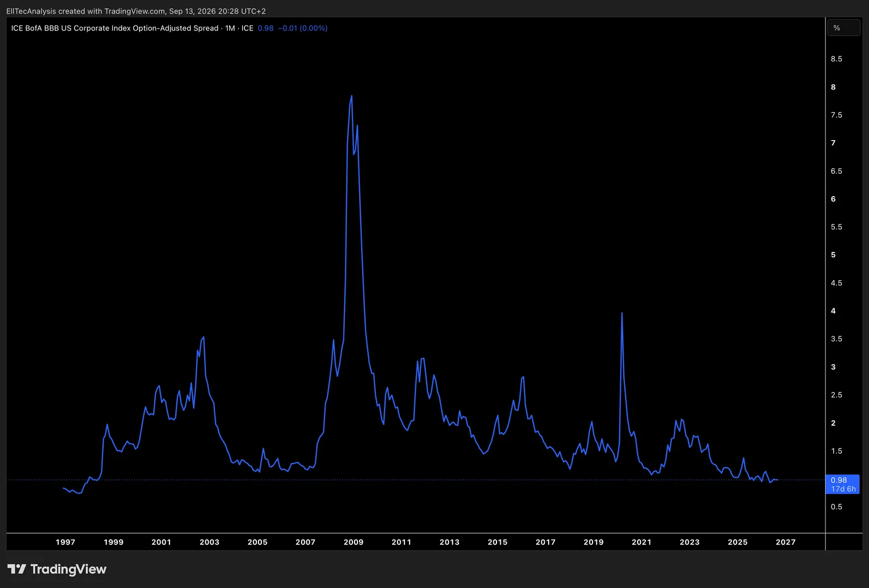This screenshot has width=869, height=588.
Task: Click the 2015 label on time axis
Action: tap(498, 542)
